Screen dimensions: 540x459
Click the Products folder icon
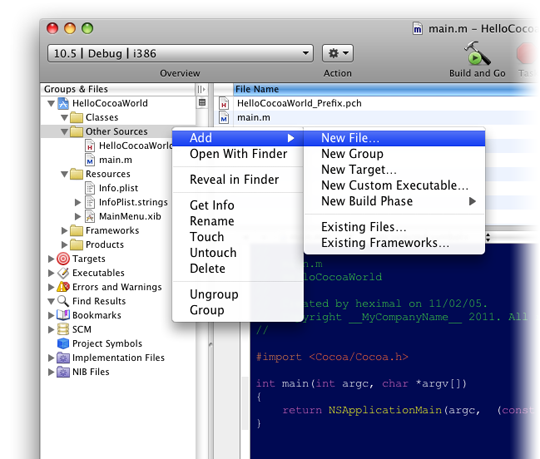pos(76,244)
